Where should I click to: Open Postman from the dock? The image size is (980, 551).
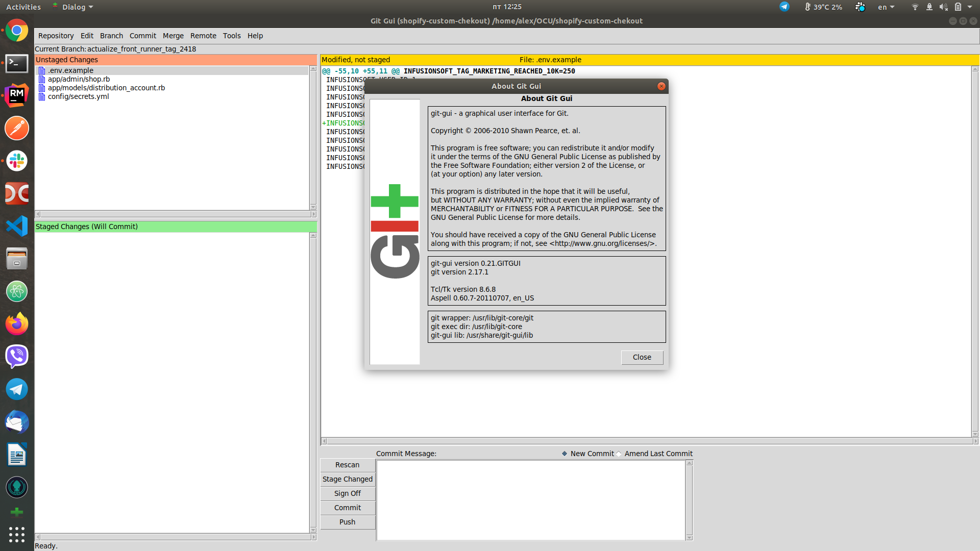click(x=17, y=128)
